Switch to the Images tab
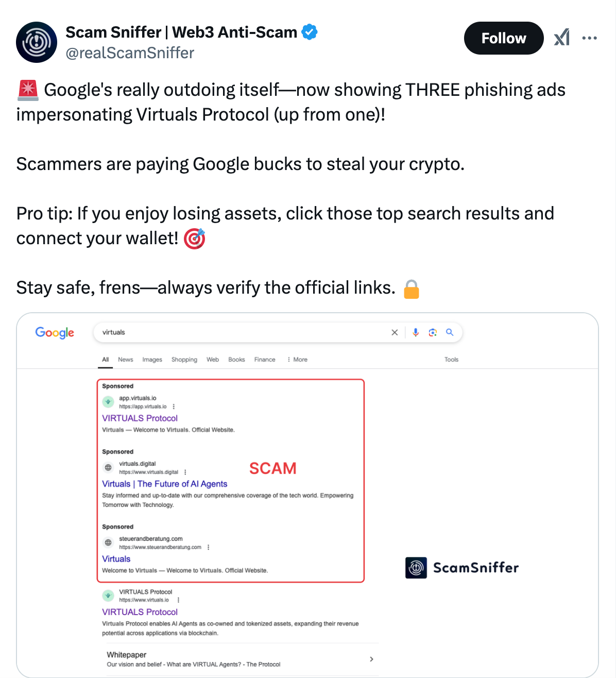The width and height of the screenshot is (616, 678). coord(152,360)
